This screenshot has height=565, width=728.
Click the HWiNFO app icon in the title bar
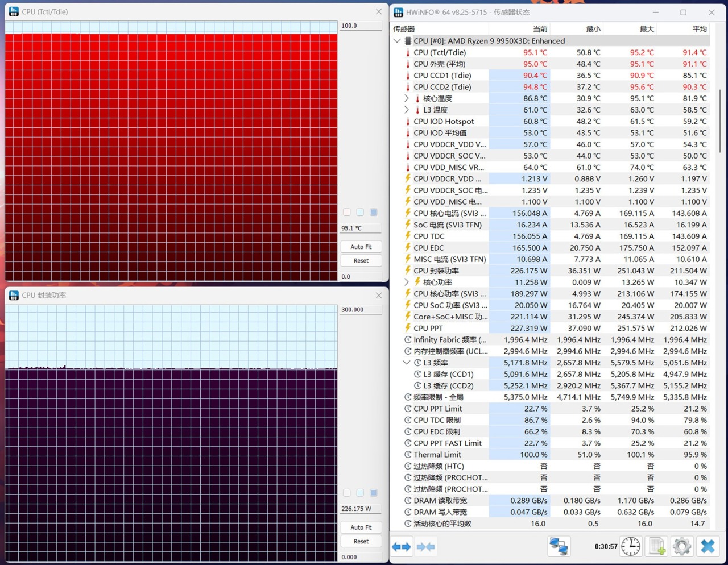398,12
